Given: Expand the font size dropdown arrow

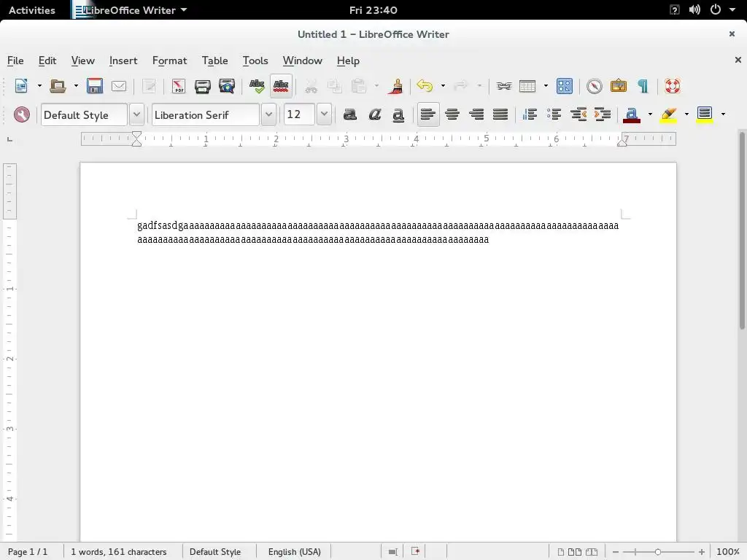Looking at the screenshot, I should coord(324,114).
